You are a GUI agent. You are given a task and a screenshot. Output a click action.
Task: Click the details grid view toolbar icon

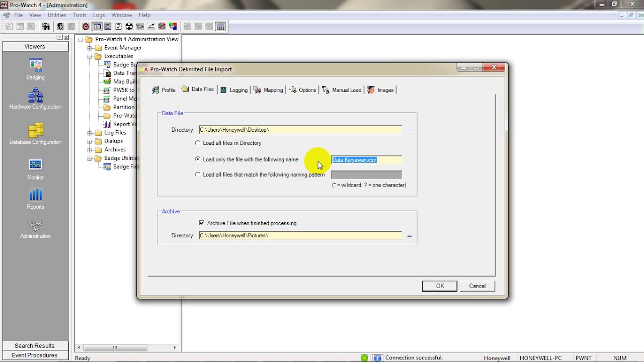(x=220, y=27)
